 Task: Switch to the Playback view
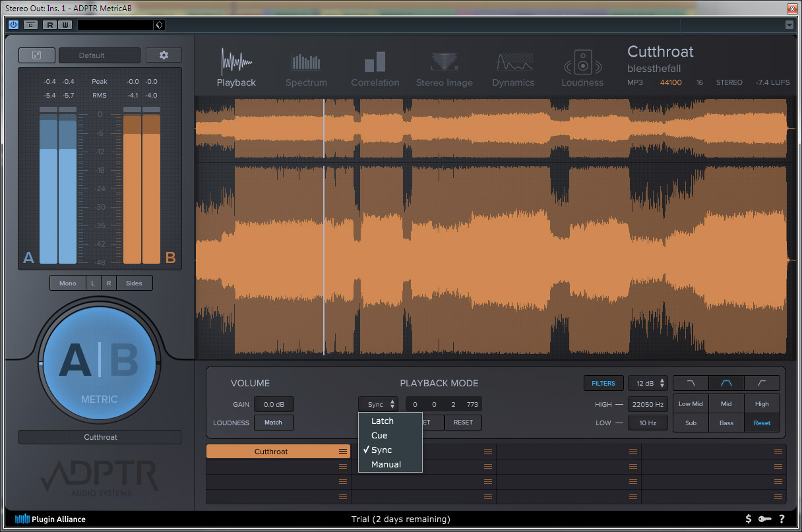coord(236,67)
